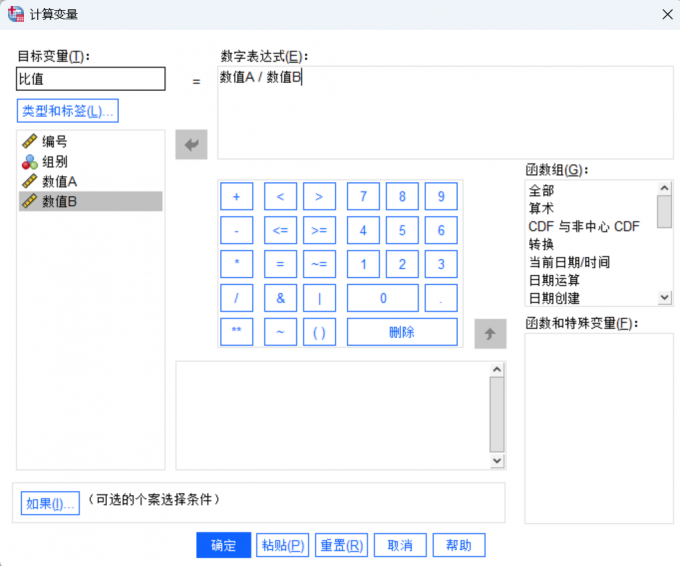The width and height of the screenshot is (680, 566).
Task: Click the number 6 key
Action: 441,230
